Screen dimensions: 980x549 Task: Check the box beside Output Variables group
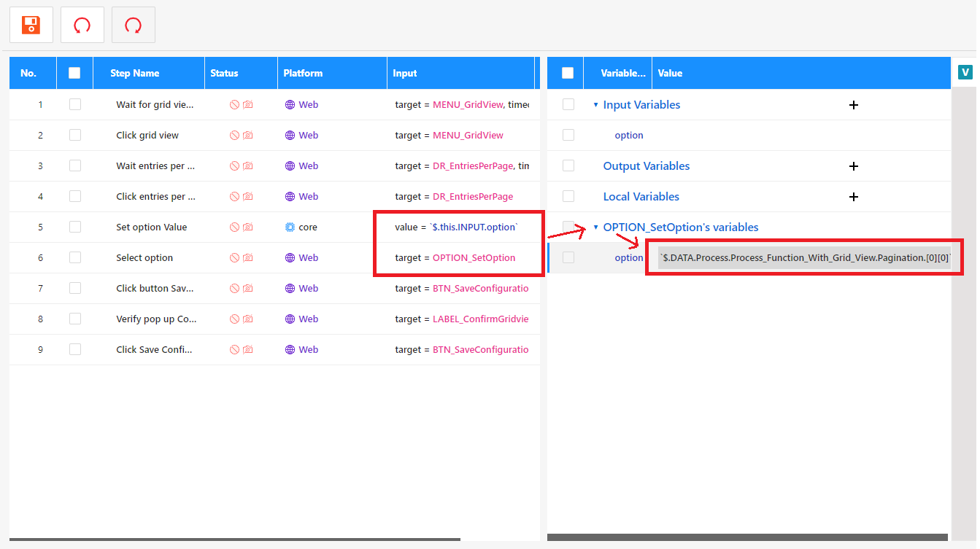tap(568, 166)
